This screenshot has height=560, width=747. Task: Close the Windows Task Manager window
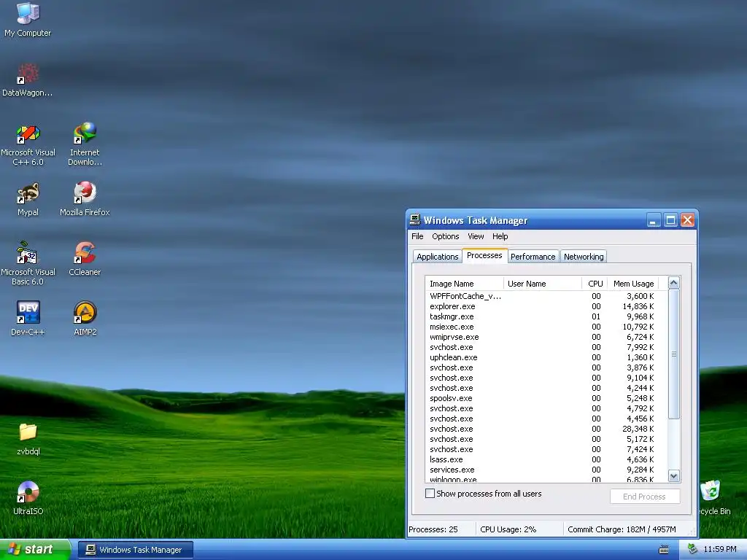(x=687, y=220)
